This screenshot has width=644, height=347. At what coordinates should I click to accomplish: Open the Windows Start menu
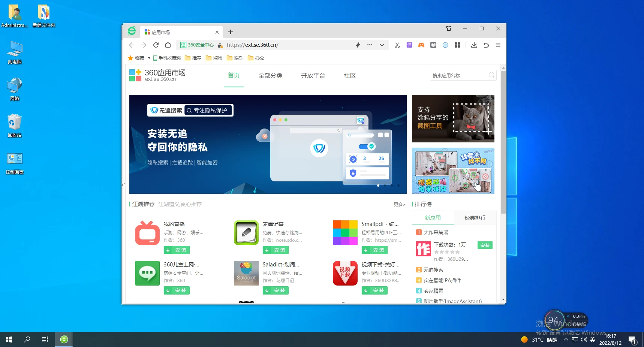click(x=9, y=340)
